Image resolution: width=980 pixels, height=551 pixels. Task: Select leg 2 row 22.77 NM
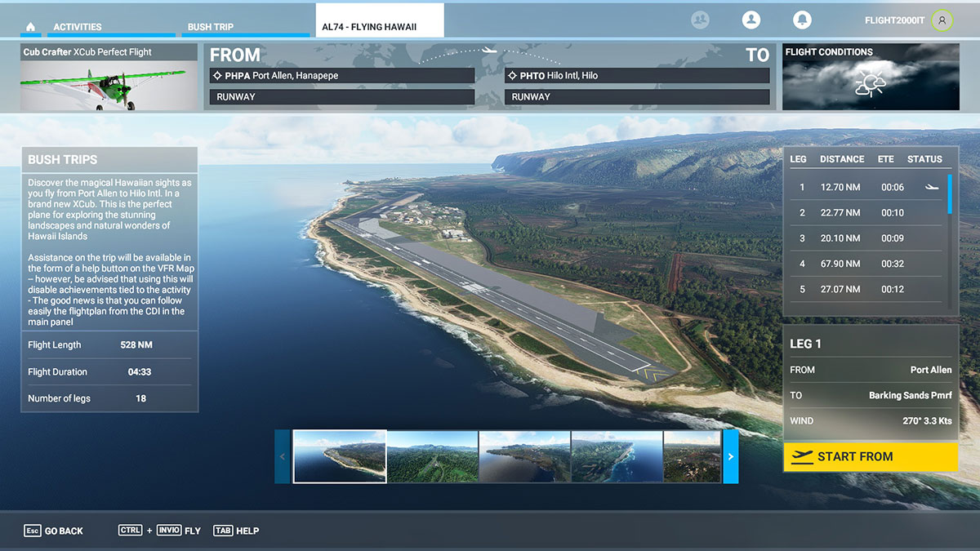tap(865, 212)
